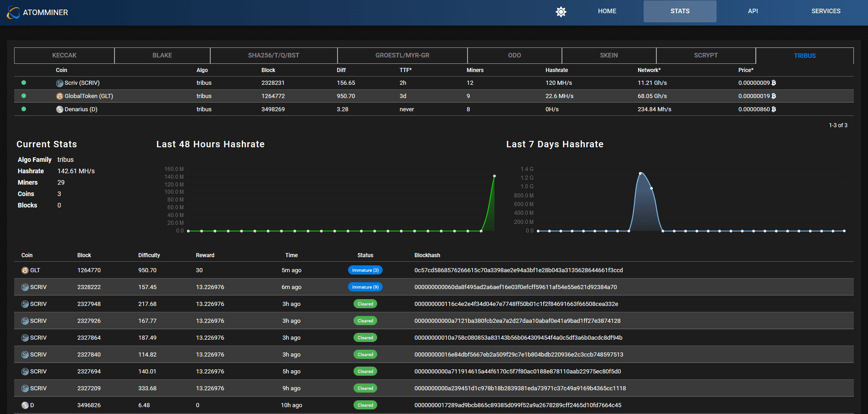Open the STATS navigation item

coord(680,11)
